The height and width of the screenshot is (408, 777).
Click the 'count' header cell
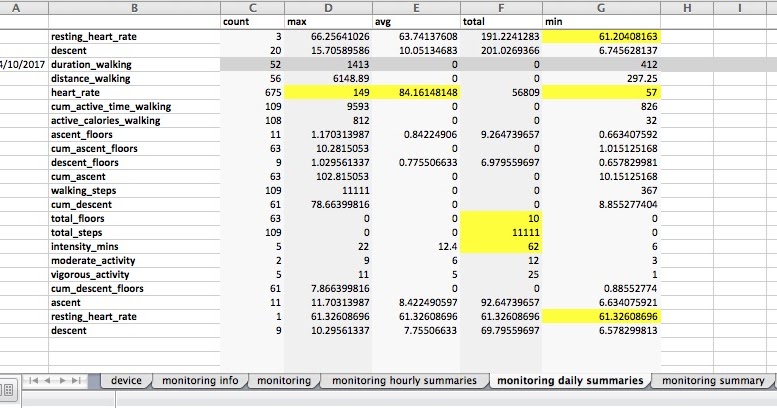(x=253, y=22)
